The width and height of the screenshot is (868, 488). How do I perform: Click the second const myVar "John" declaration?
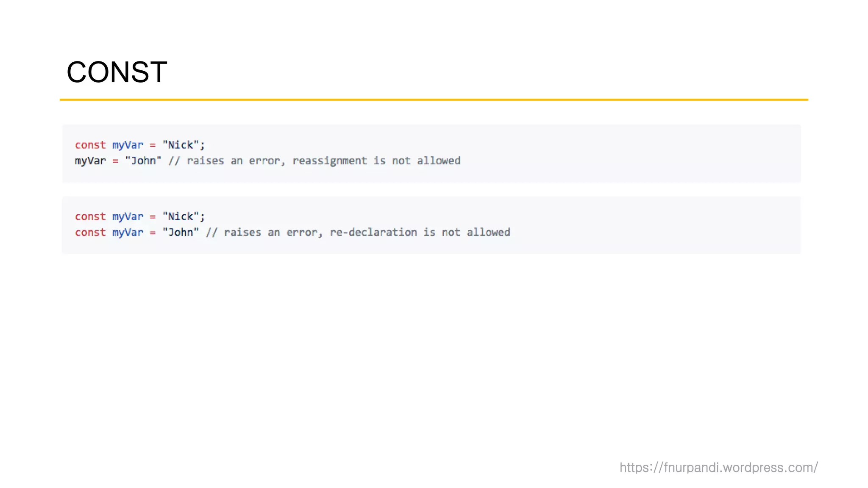pyautogui.click(x=137, y=233)
